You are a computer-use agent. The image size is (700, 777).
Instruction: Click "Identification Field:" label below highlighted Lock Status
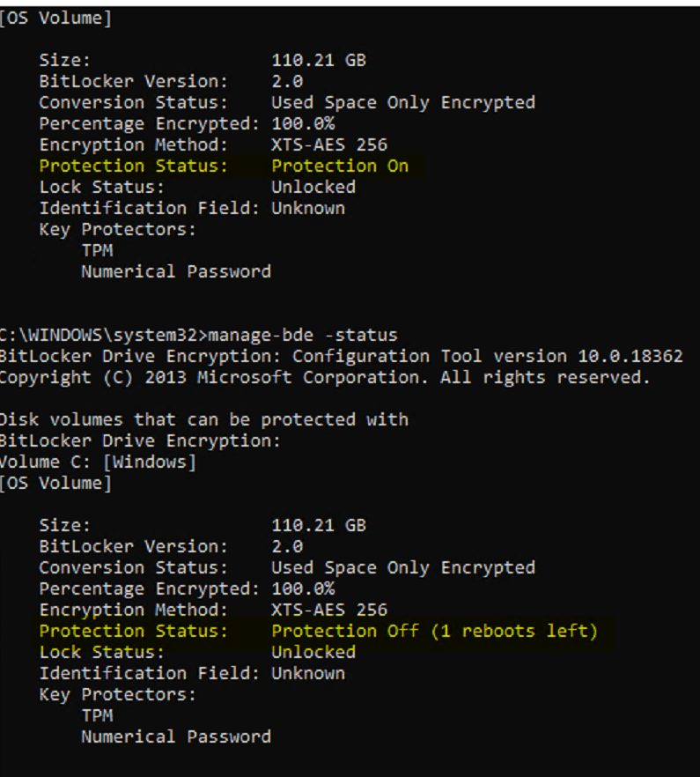[x=150, y=673]
